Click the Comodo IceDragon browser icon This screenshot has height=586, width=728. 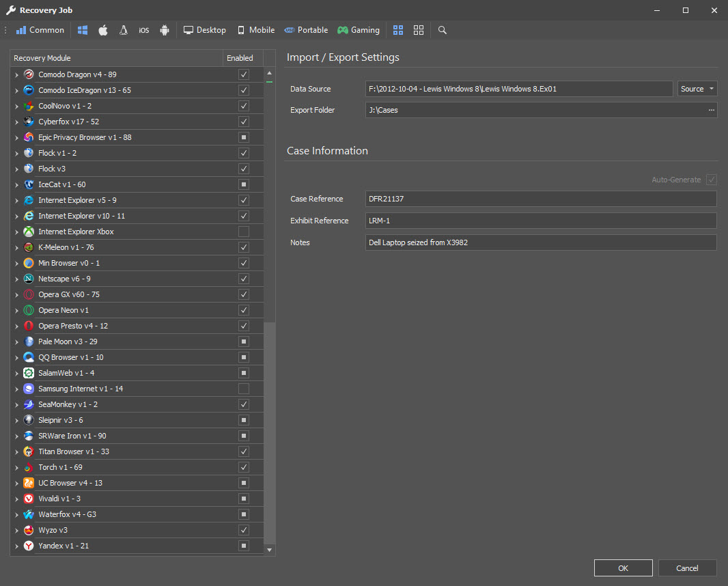click(29, 90)
